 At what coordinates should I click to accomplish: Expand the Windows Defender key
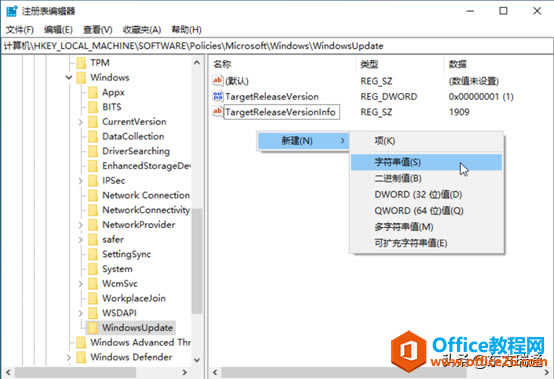69,357
